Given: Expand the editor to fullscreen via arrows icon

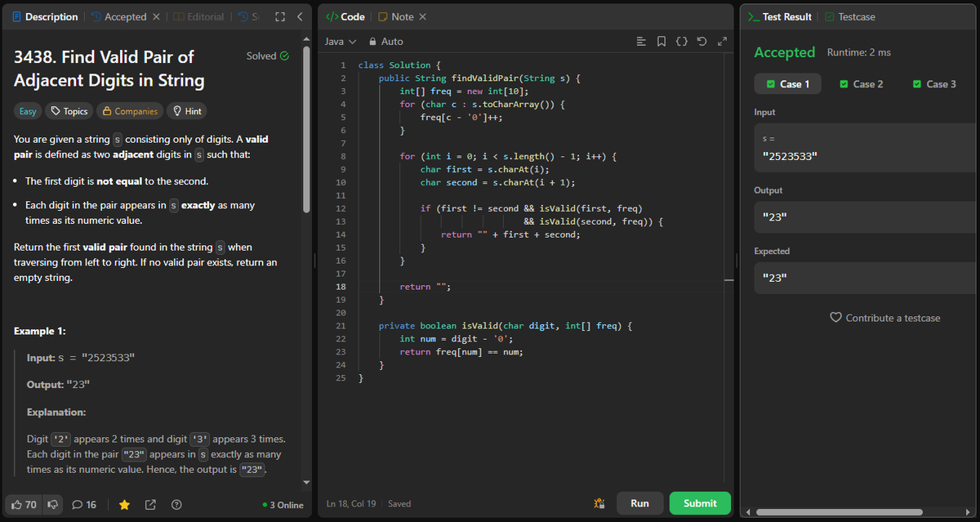Looking at the screenshot, I should click(x=722, y=41).
